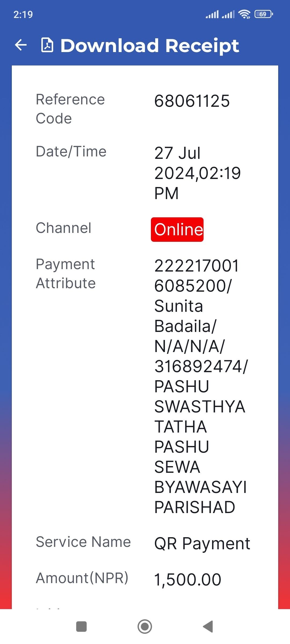The width and height of the screenshot is (290, 644).
Task: Tap the first signal strength icon
Action: 212,14
